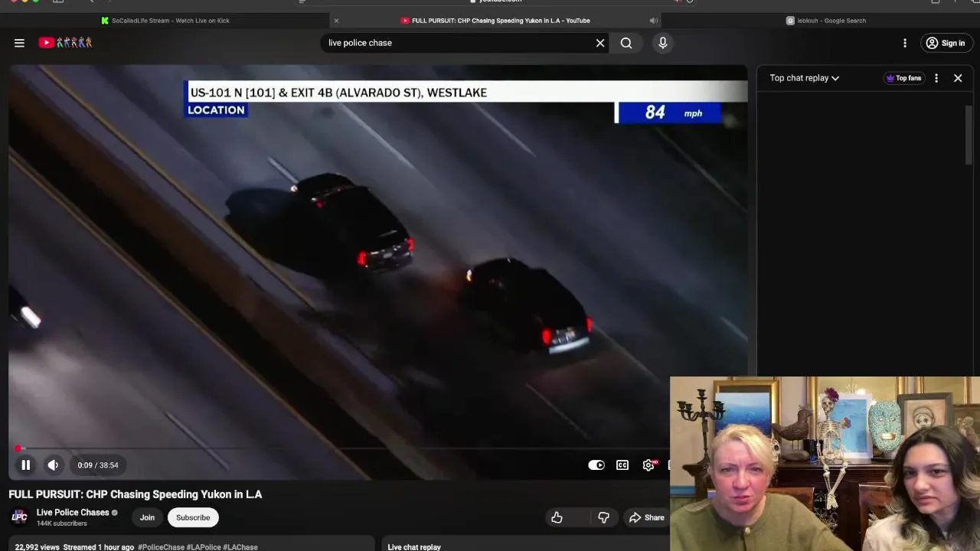Click the video title 'FULL PURSUIT: CHP Chasing Speeding Yukon'
This screenshot has height=551, width=980.
pyautogui.click(x=136, y=494)
